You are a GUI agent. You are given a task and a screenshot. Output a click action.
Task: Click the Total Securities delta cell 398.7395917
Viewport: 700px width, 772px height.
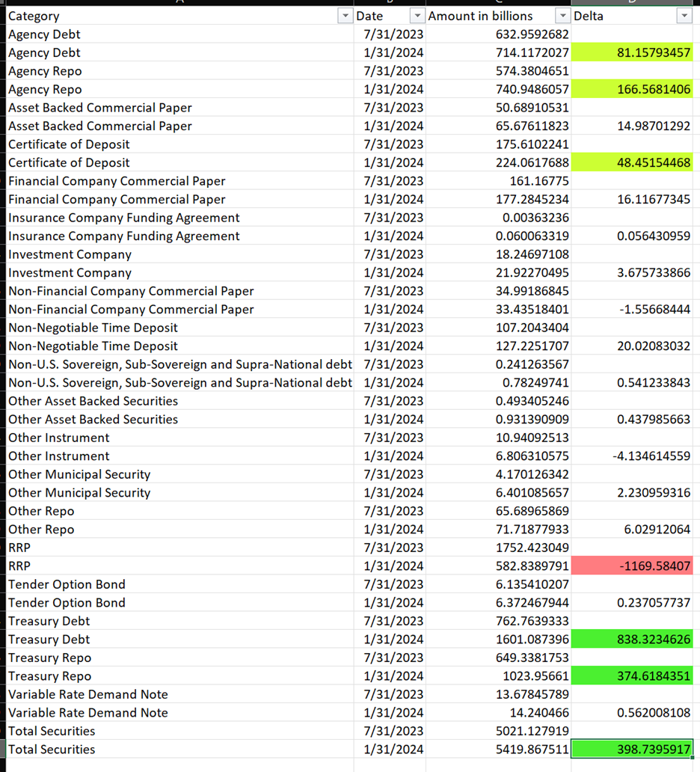tap(632, 750)
